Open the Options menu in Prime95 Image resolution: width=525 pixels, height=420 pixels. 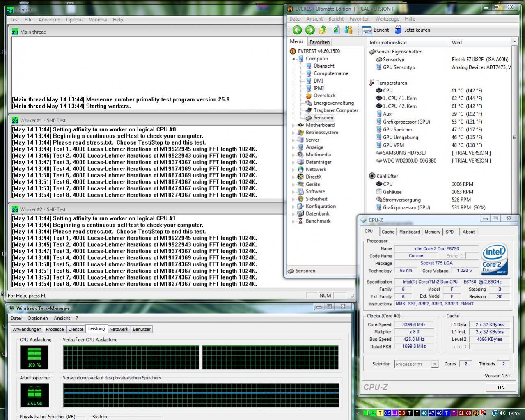74,20
